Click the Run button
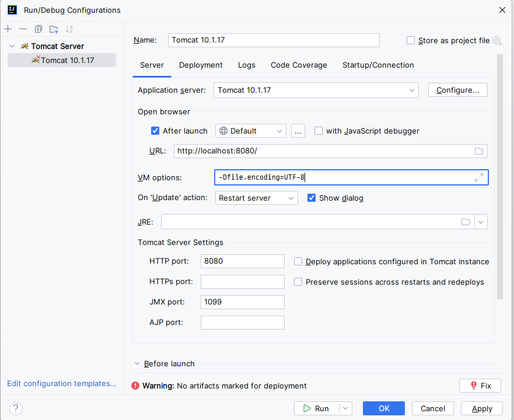This screenshot has width=514, height=420. [316, 408]
